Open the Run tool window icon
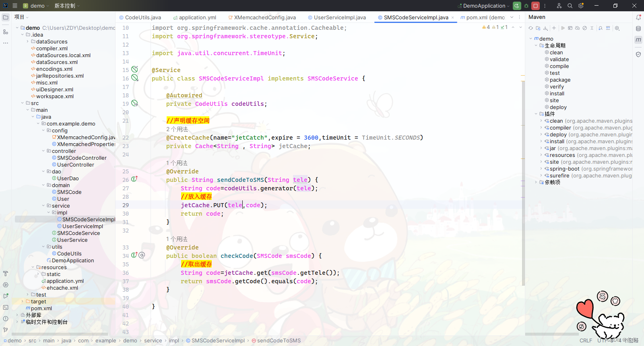The width and height of the screenshot is (644, 346). pyautogui.click(x=6, y=296)
